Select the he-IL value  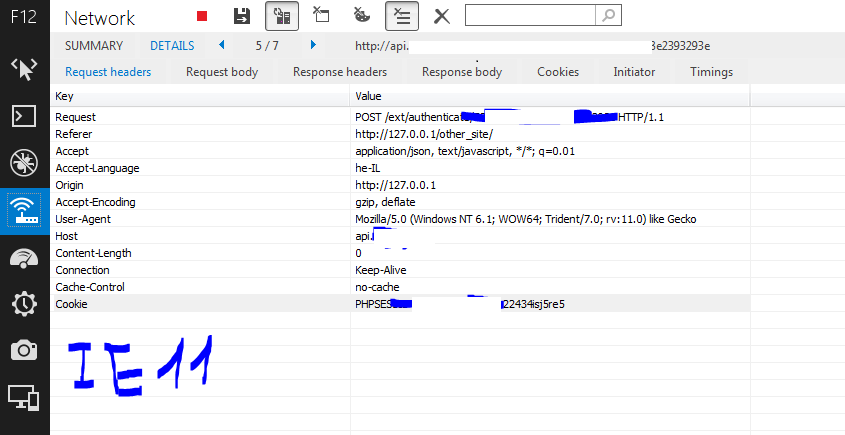[x=368, y=168]
